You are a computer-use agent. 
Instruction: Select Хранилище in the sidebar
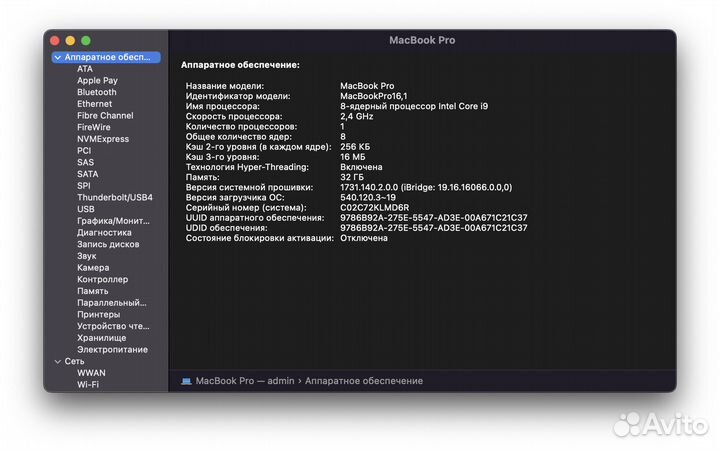[x=101, y=338]
